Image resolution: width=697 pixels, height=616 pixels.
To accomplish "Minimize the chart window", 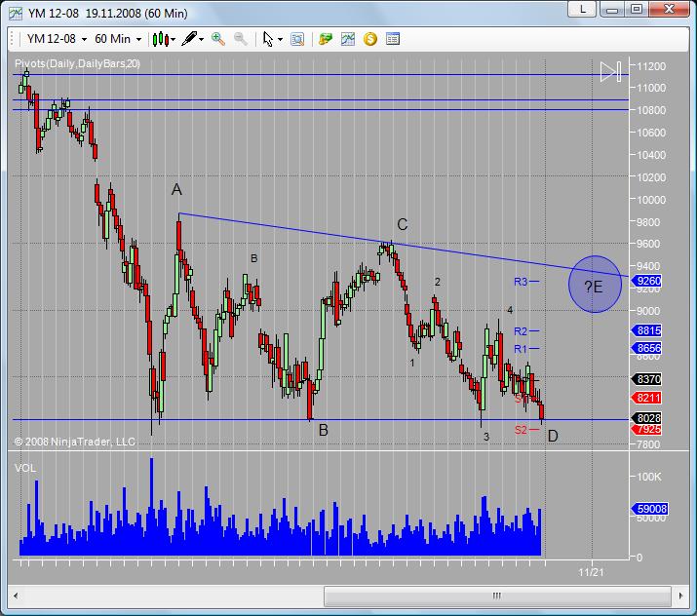I will point(612,10).
